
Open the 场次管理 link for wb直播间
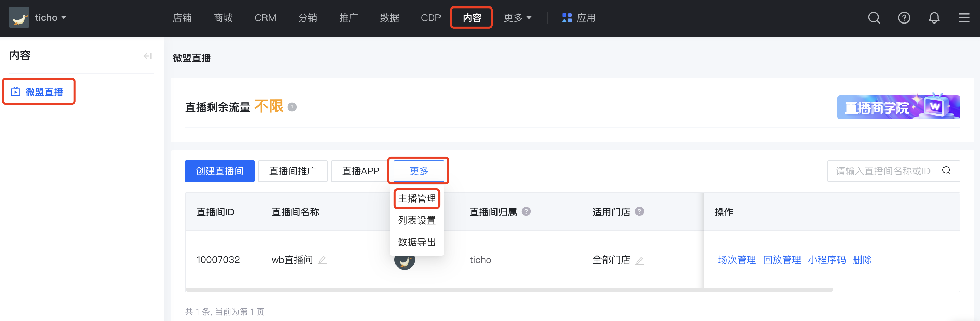click(x=736, y=260)
